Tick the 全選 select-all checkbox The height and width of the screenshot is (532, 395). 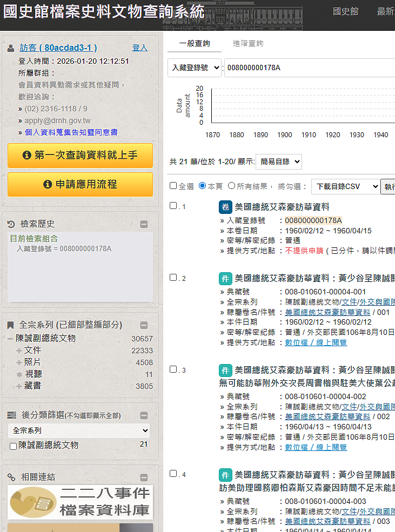point(173,186)
